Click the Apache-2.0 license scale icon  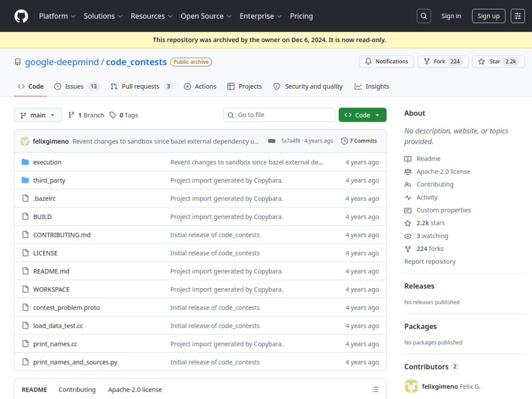(408, 171)
